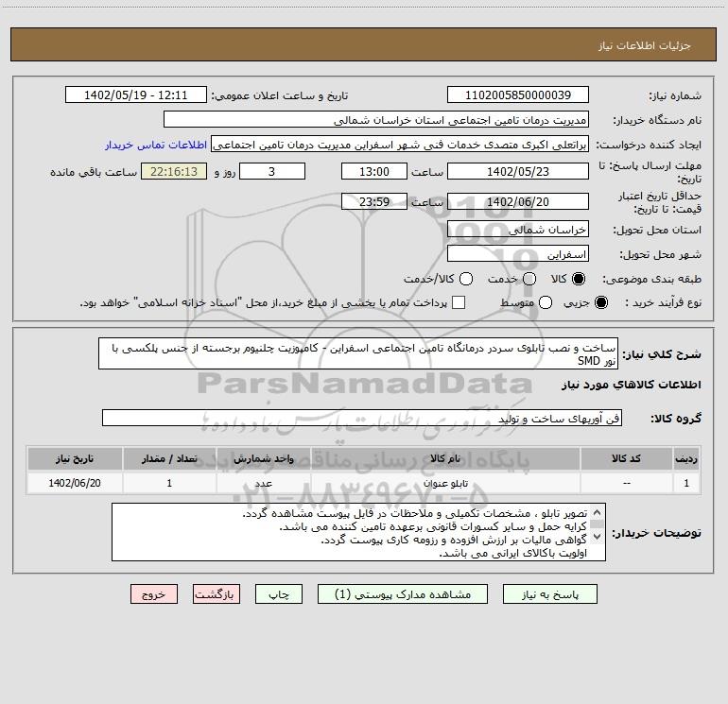This screenshot has height=704, width=728.
Task: Click the remaining time 22:16:13 field
Action: (174, 171)
